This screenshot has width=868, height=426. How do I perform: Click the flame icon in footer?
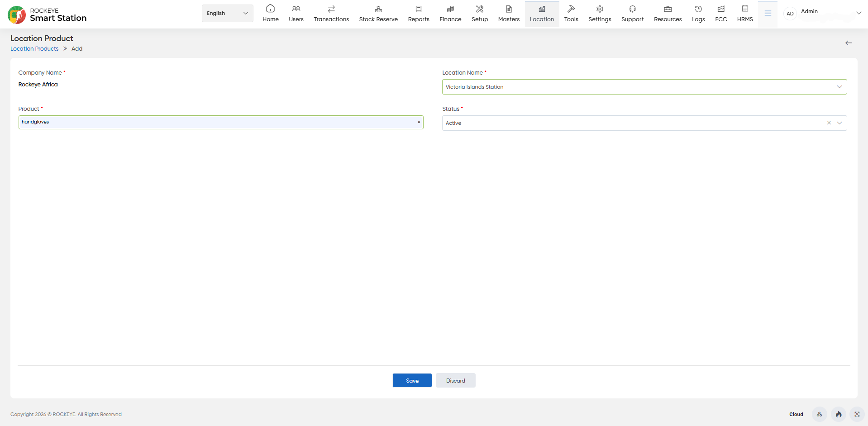pos(838,414)
